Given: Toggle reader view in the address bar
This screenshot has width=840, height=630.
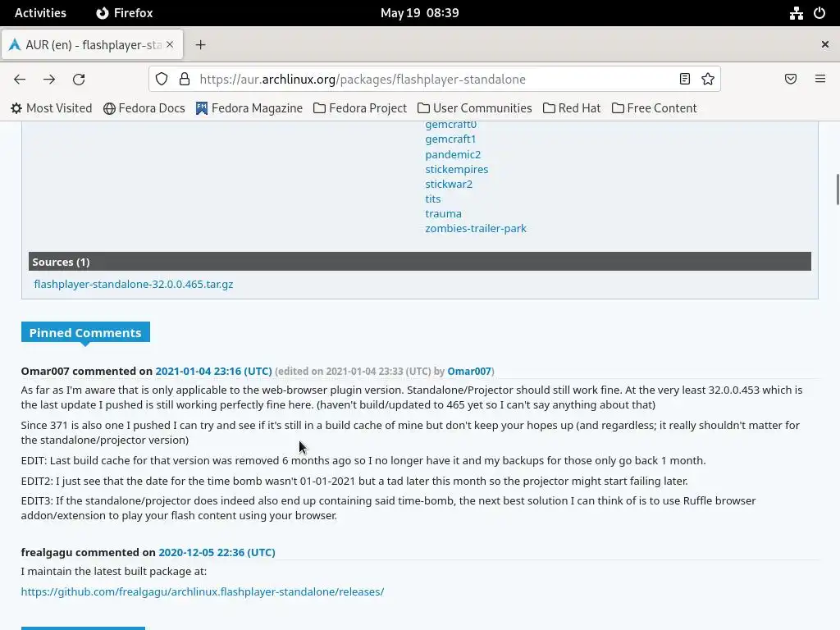Looking at the screenshot, I should [685, 79].
